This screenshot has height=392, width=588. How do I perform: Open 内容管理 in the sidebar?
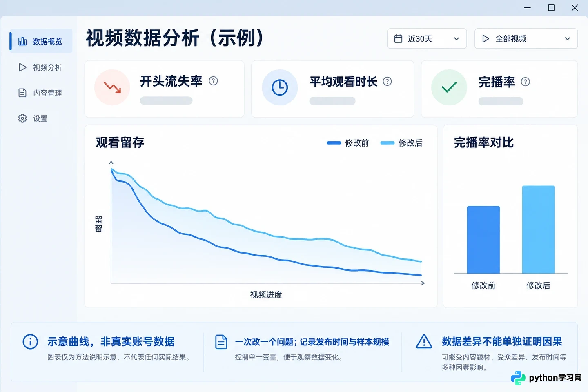coord(40,93)
